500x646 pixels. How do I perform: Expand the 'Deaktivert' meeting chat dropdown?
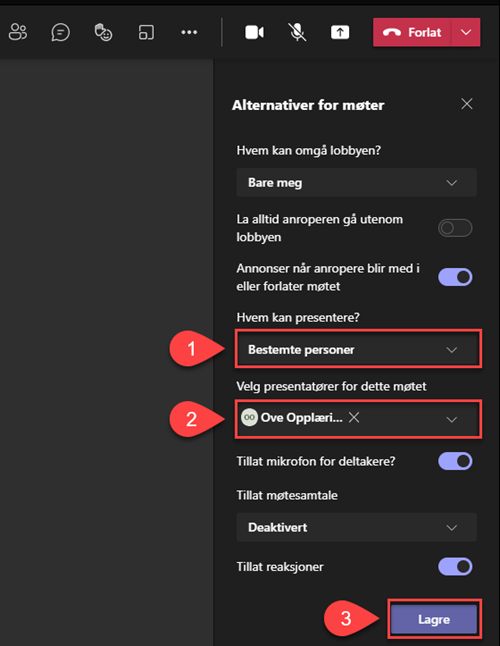[356, 527]
